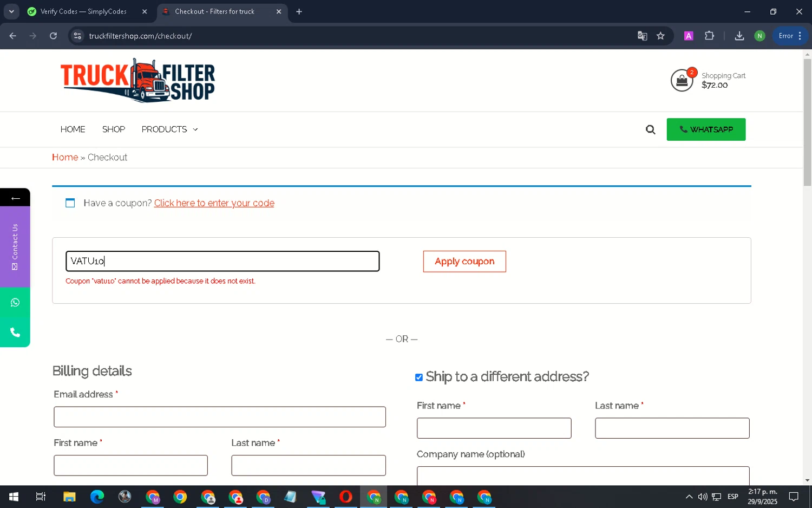Open site information icon in address bar
The height and width of the screenshot is (508, 812).
coord(77,36)
